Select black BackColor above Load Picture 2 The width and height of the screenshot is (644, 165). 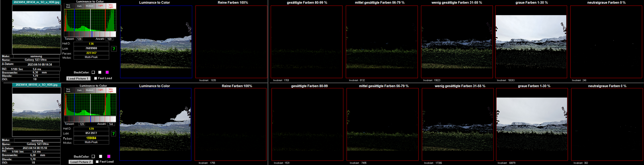93,156
